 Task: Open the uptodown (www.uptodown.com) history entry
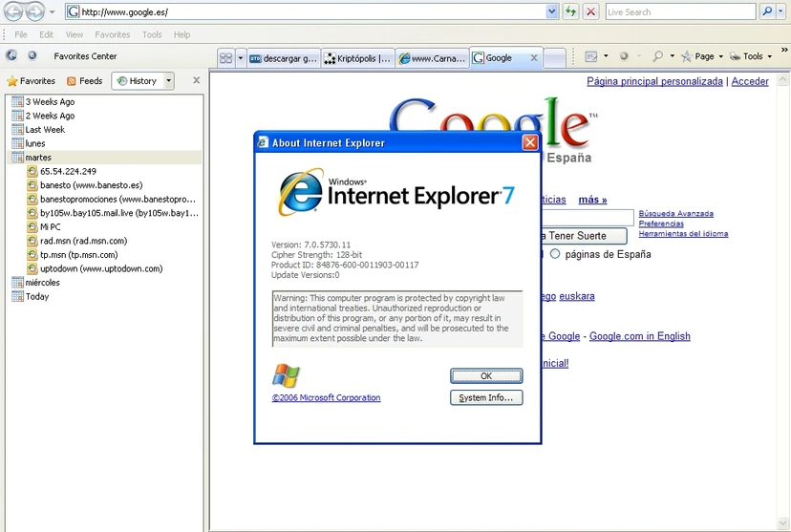[x=95, y=268]
